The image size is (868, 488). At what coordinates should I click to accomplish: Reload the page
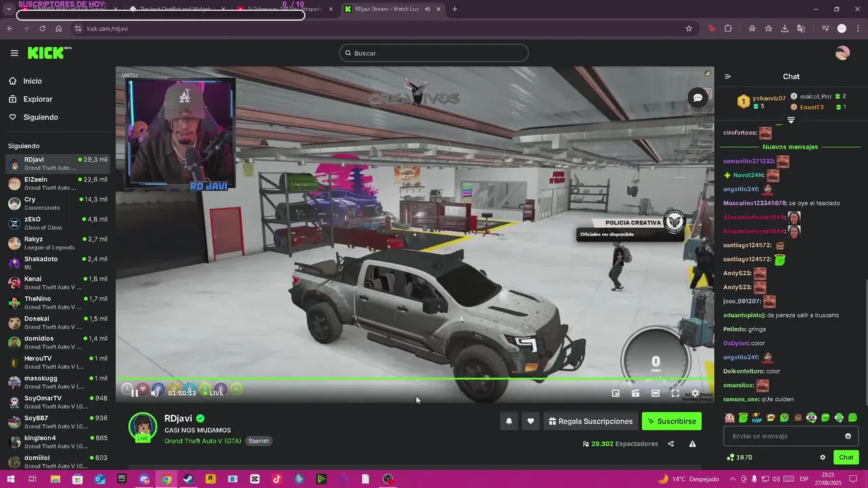[x=42, y=28]
